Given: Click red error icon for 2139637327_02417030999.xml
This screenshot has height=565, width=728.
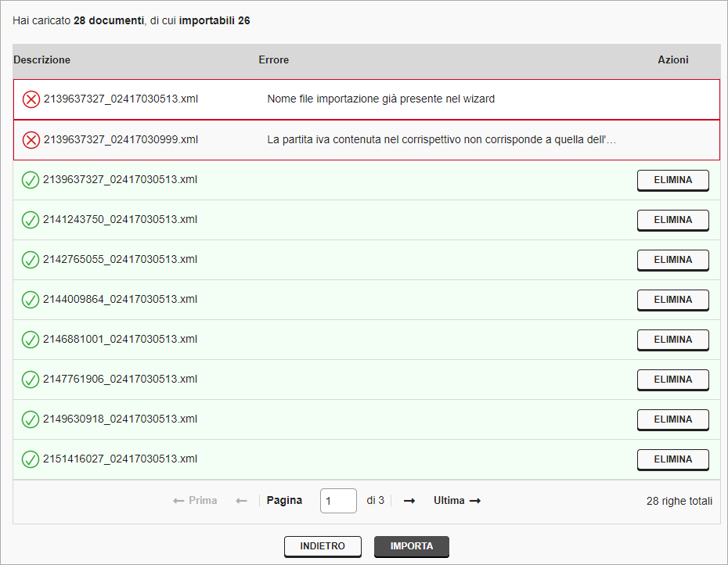Looking at the screenshot, I should pyautogui.click(x=31, y=140).
